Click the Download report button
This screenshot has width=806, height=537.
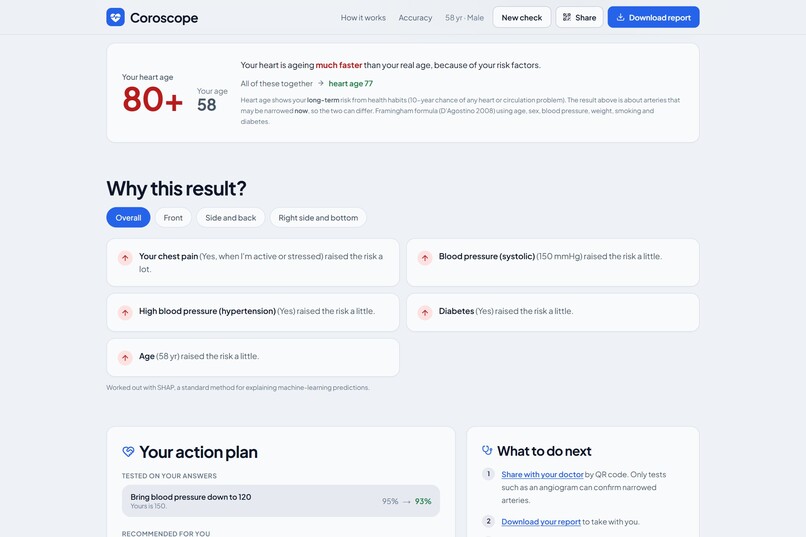coord(653,17)
